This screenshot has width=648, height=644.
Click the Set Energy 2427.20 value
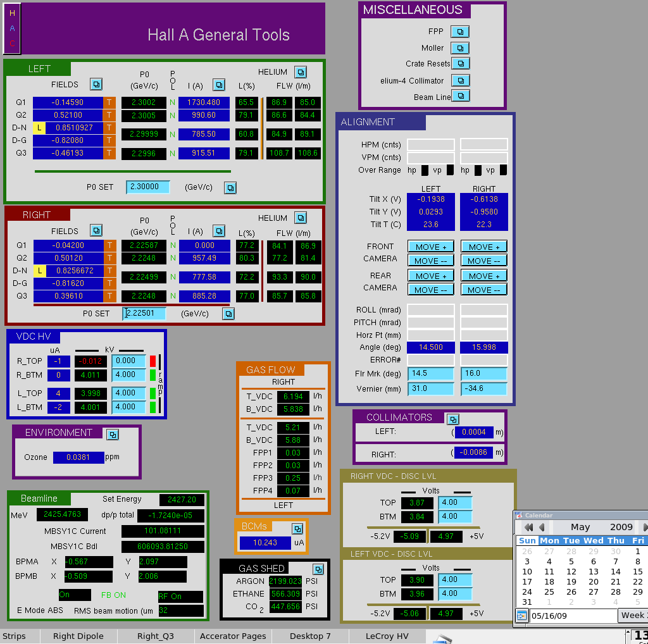[182, 500]
